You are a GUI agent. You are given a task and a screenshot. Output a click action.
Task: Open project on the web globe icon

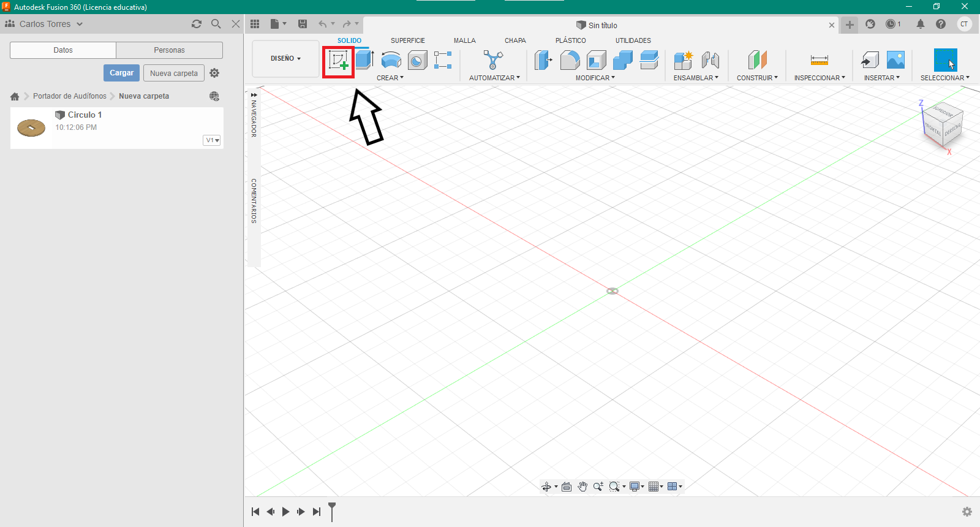point(214,96)
